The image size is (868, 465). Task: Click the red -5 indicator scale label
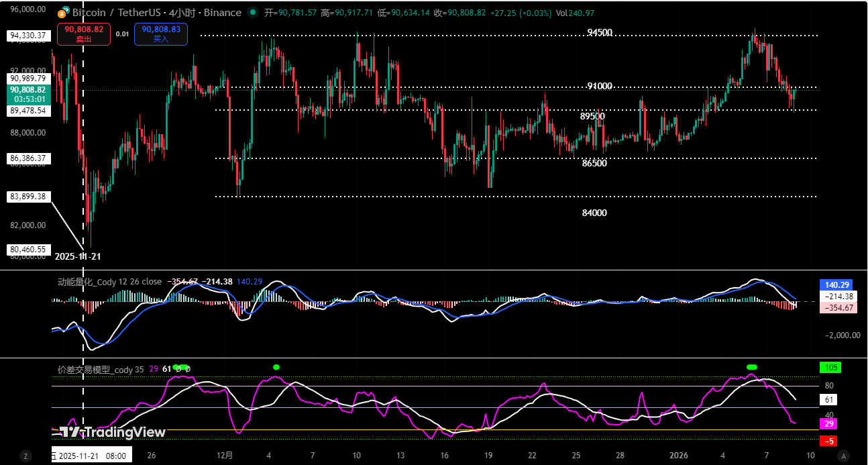pos(830,441)
